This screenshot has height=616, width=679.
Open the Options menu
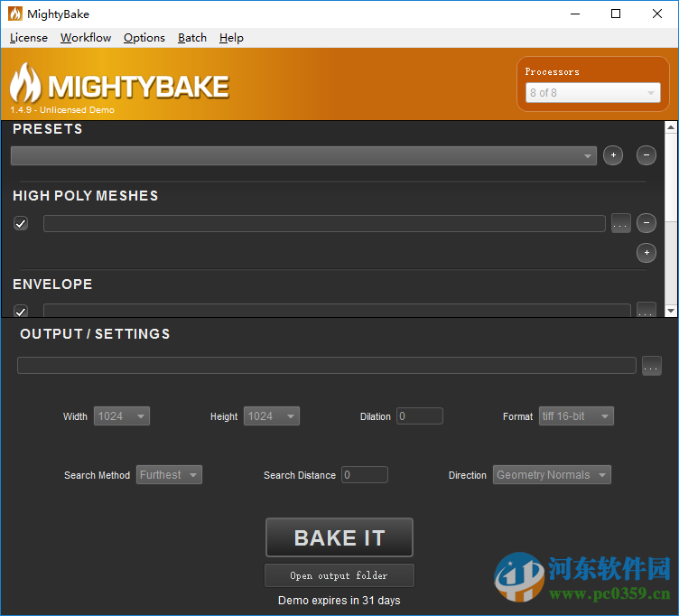[x=144, y=38]
